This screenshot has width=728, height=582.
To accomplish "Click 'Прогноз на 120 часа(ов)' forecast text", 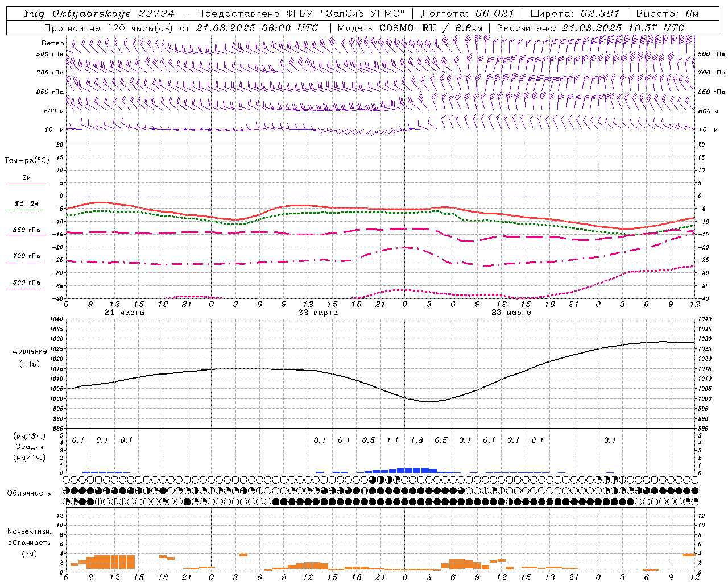I will pyautogui.click(x=110, y=28).
